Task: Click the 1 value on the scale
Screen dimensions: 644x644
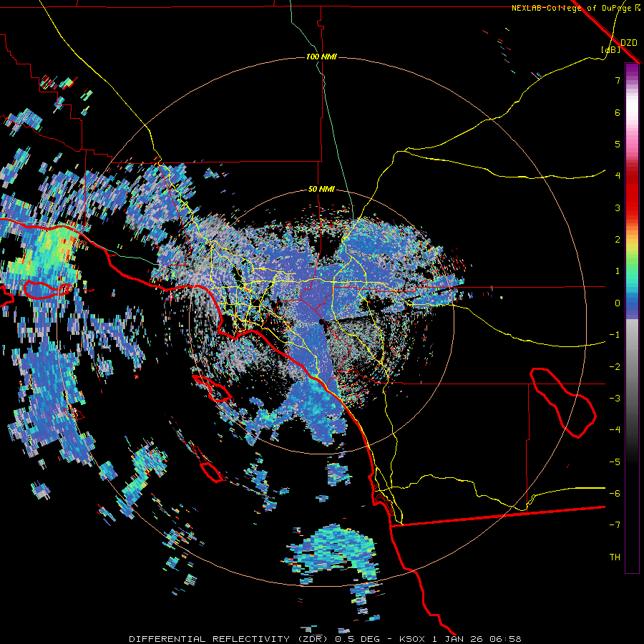Action: coord(618,271)
